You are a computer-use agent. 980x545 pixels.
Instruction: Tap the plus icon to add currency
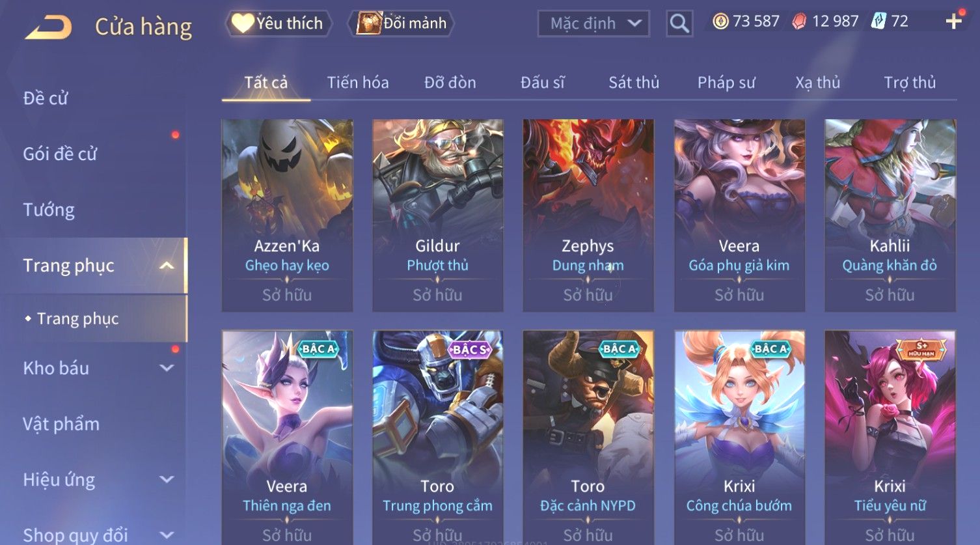[954, 21]
